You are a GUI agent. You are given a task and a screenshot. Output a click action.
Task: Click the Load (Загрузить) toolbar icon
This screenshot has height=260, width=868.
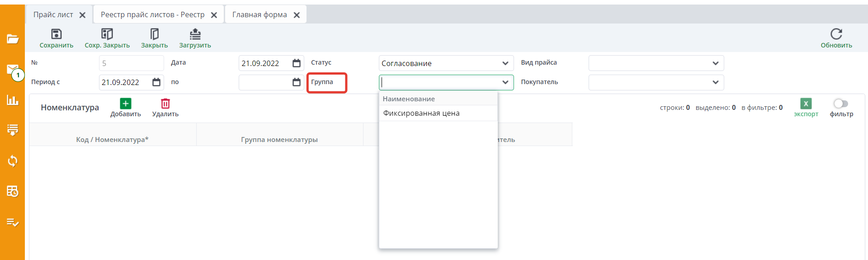coord(195,34)
